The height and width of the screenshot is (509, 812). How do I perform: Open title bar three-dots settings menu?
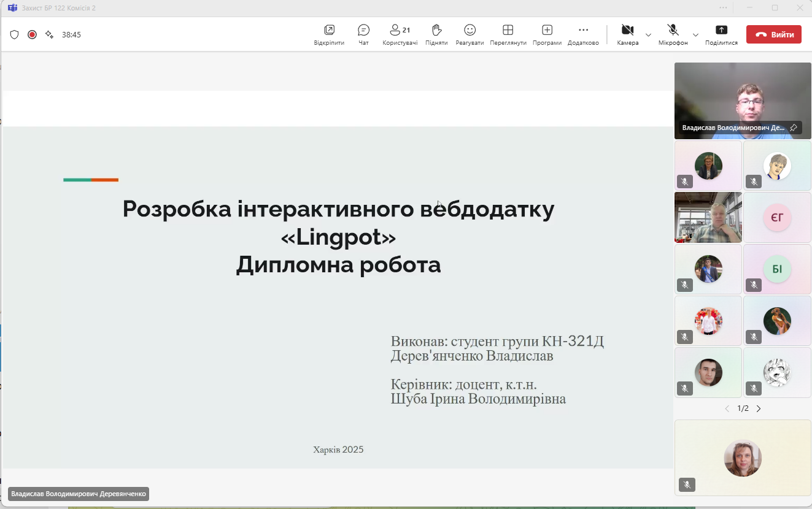(723, 8)
